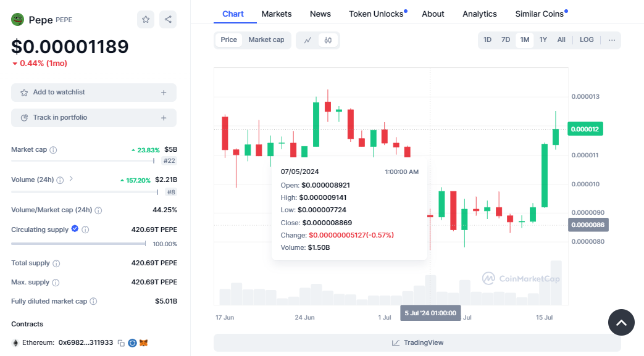
Task: Open the Token Unlocks tab
Action: pos(376,14)
